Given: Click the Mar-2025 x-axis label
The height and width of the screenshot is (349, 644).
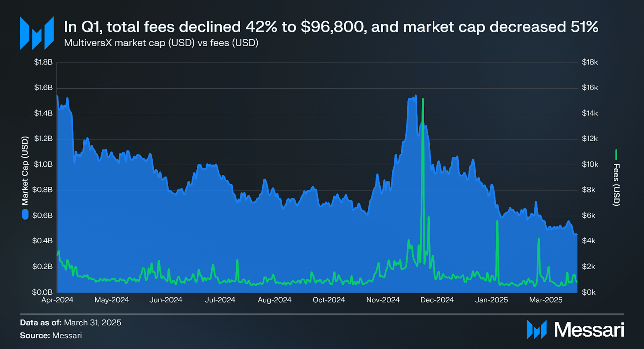Looking at the screenshot, I should point(546,300).
